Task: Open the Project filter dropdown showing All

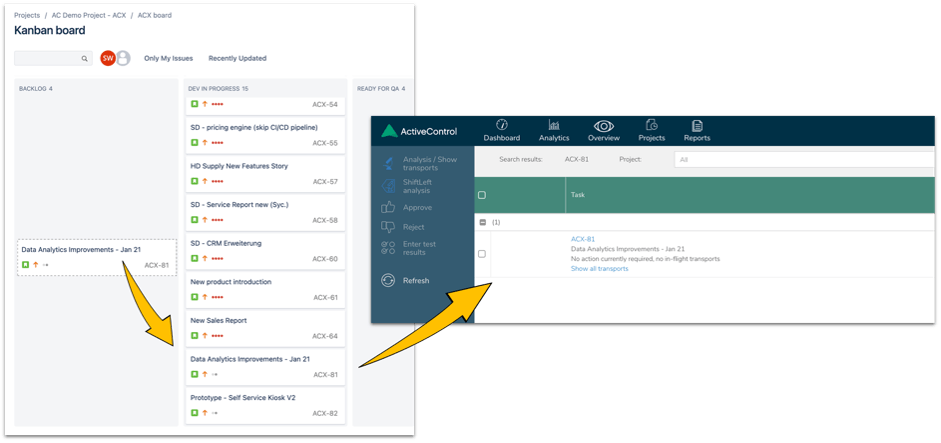Action: [x=804, y=160]
